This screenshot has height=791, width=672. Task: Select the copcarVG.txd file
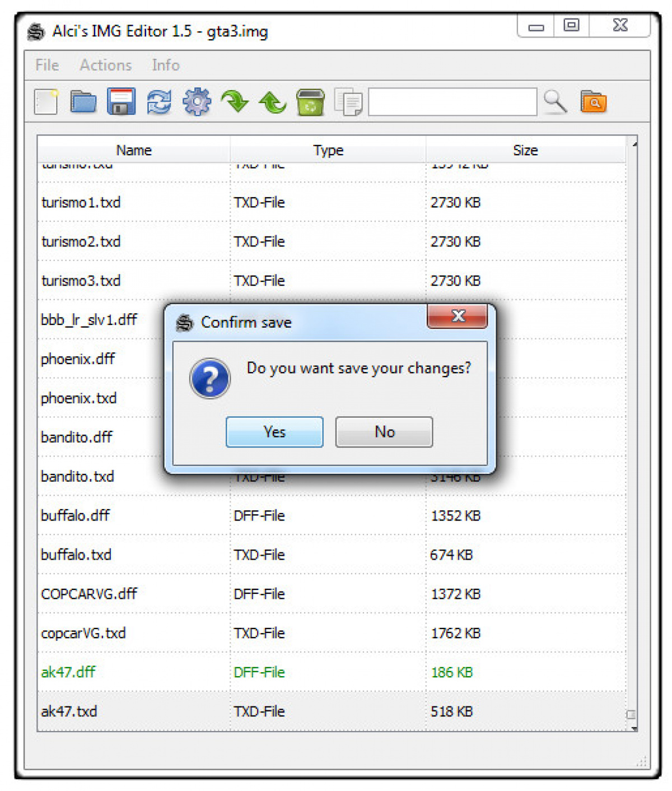pyautogui.click(x=83, y=633)
